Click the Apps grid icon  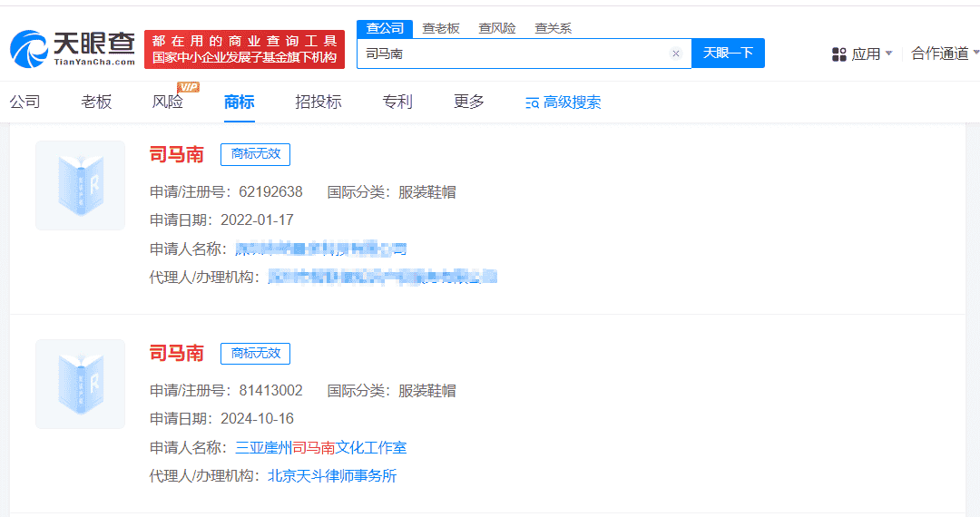point(839,54)
